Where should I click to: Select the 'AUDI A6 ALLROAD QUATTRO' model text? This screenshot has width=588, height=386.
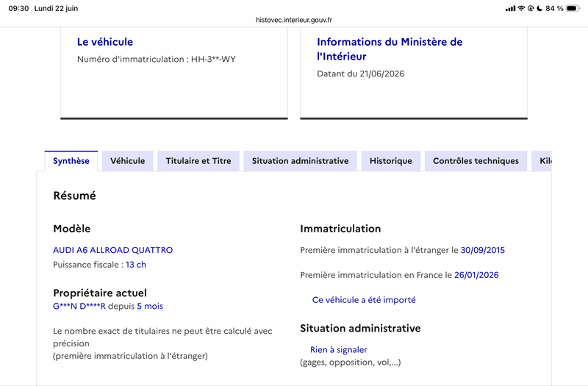(113, 250)
